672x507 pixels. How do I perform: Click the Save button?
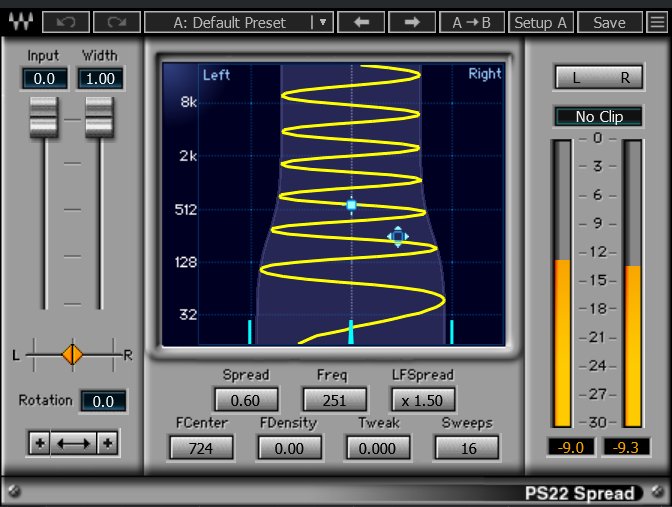[609, 22]
